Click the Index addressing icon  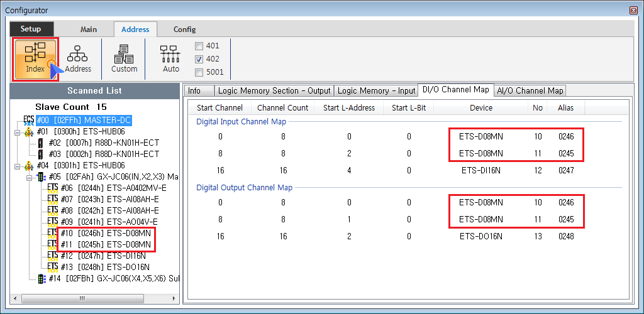pyautogui.click(x=36, y=58)
